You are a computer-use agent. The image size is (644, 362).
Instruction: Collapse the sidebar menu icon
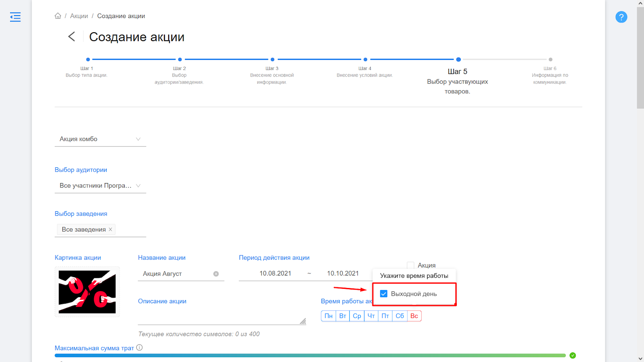click(x=15, y=17)
